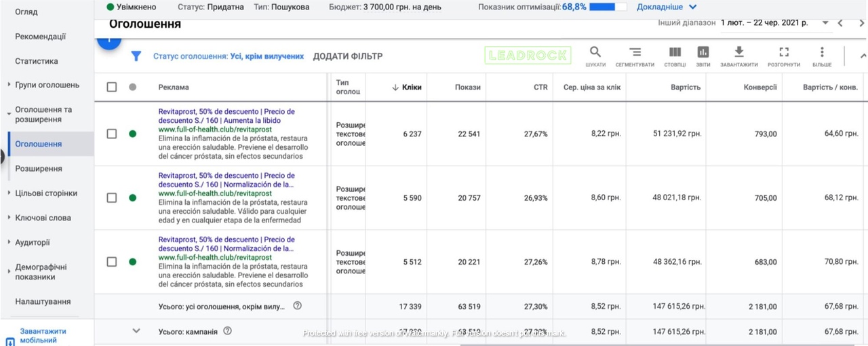Expand the Усього: кампанія row chevron
Screen dimensions: 868x346
coord(136,331)
